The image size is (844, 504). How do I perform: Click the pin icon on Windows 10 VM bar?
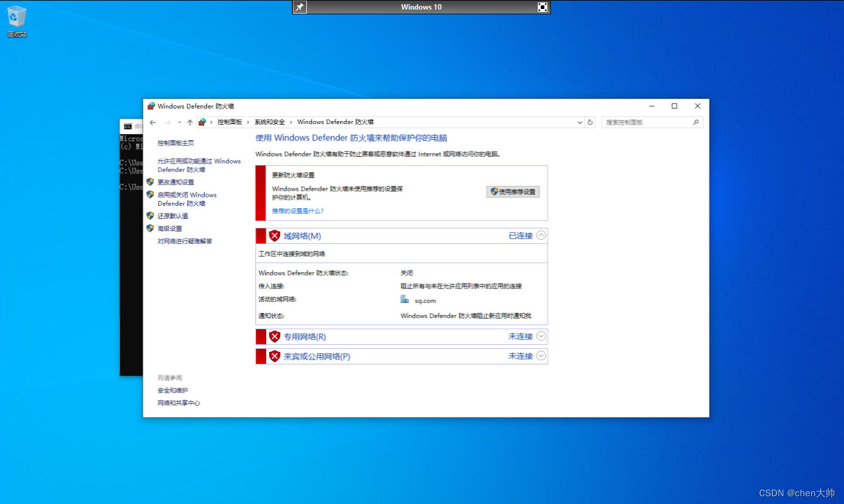click(x=300, y=7)
